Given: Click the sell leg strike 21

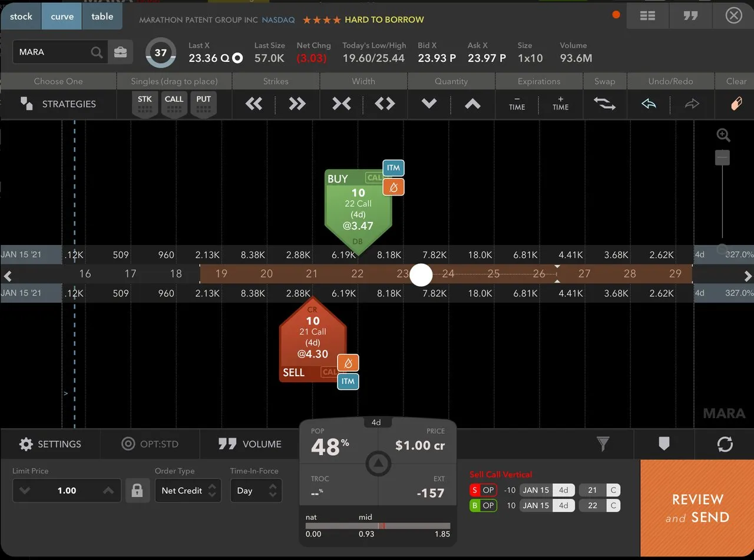Looking at the screenshot, I should (x=593, y=490).
